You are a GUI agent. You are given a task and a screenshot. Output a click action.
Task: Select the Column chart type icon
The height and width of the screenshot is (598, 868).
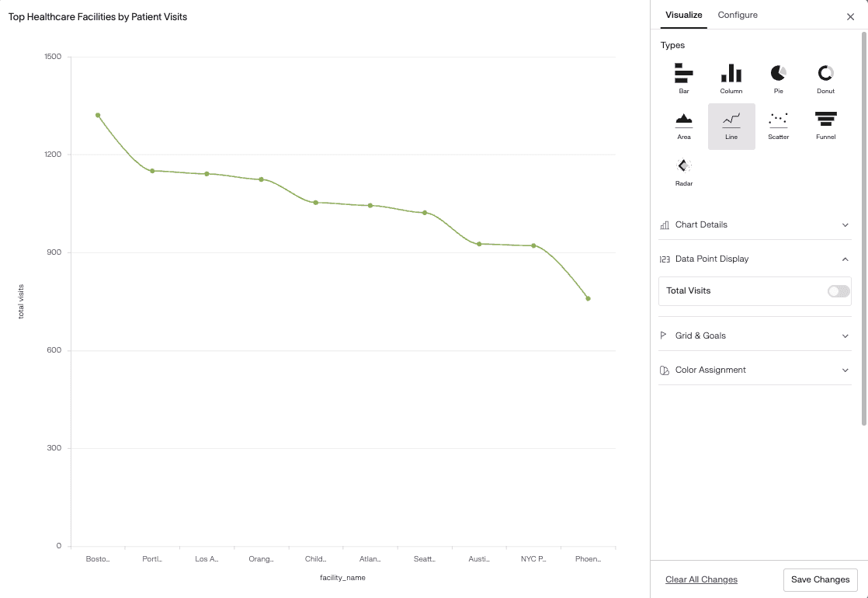(731, 75)
